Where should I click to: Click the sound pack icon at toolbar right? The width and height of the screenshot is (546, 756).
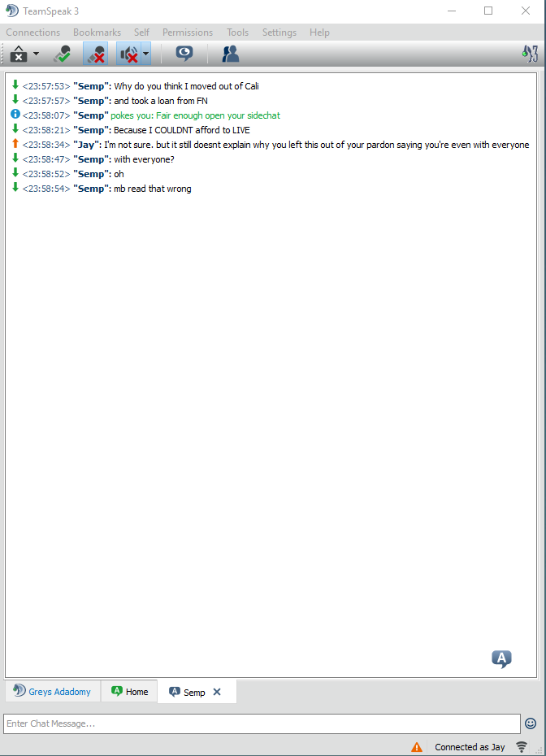tap(530, 53)
